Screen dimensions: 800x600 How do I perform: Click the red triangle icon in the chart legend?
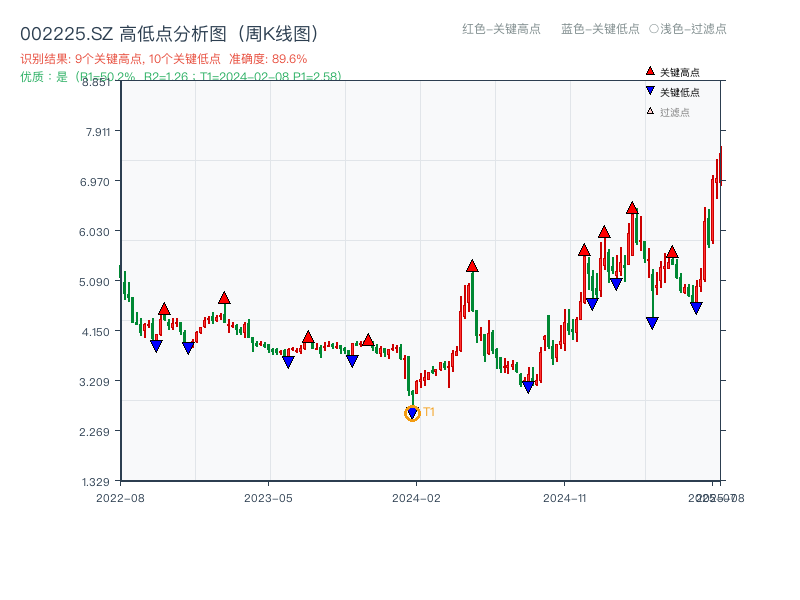[650, 71]
